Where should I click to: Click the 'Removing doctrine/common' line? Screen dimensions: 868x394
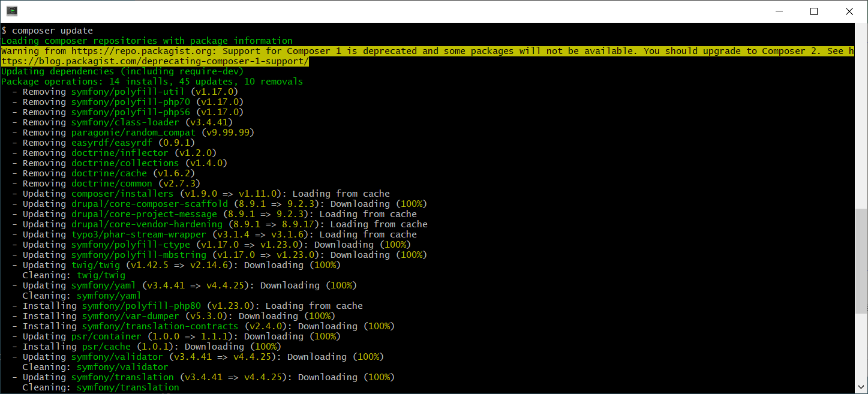(x=106, y=184)
